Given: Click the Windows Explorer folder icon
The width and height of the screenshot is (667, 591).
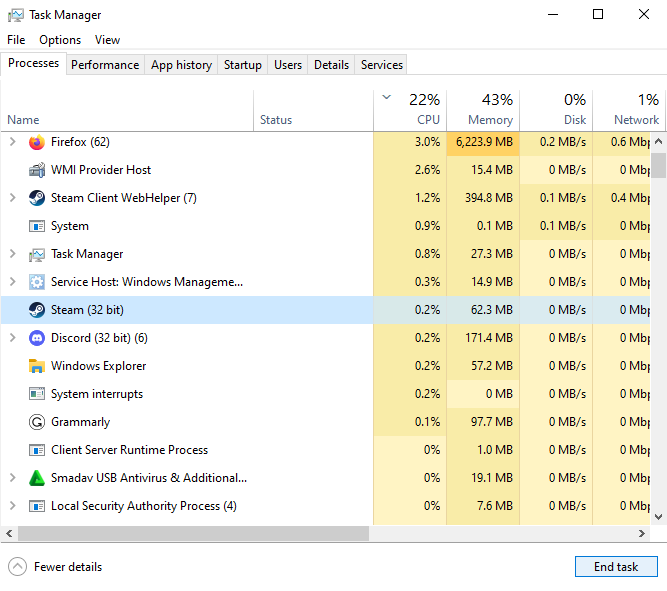Looking at the screenshot, I should click(x=37, y=366).
